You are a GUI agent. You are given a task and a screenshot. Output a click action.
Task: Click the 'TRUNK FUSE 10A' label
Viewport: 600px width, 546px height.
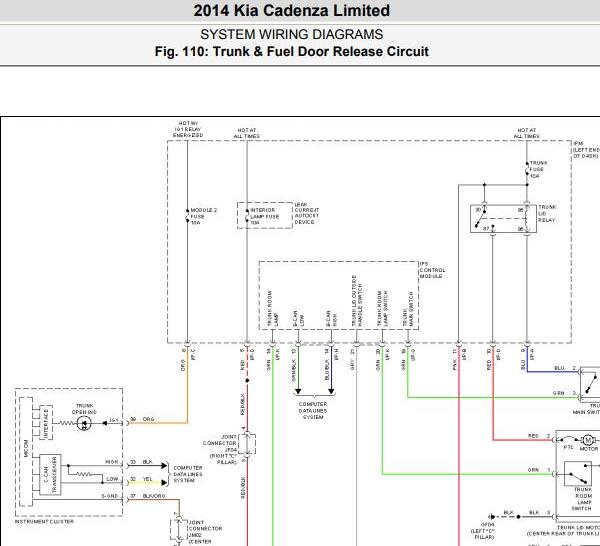tap(538, 169)
